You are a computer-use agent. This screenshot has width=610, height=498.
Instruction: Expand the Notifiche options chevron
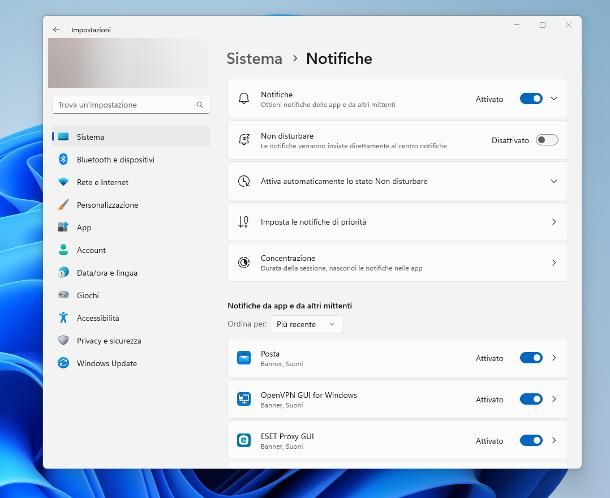coord(554,99)
